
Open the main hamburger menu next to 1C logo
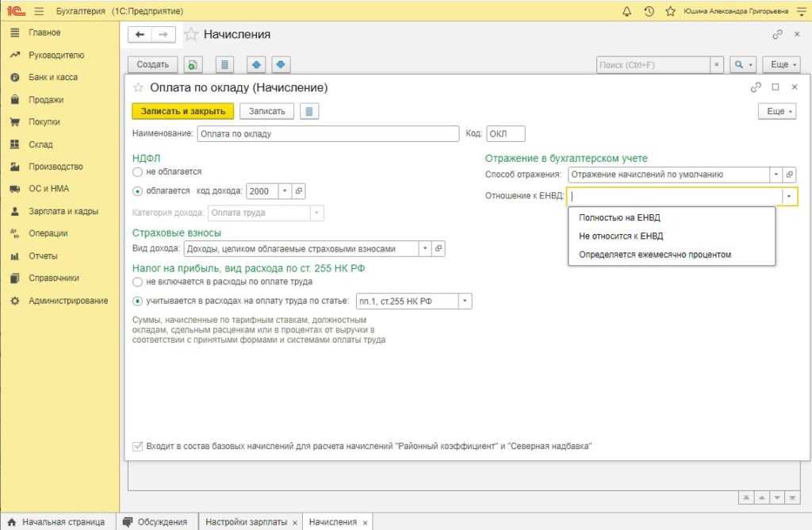pos(39,11)
